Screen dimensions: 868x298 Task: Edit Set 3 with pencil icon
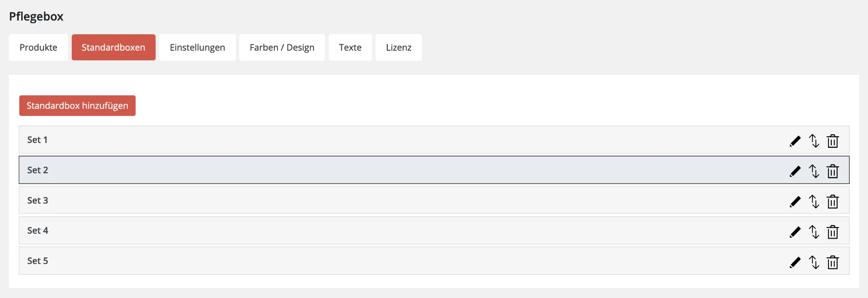[x=795, y=201]
